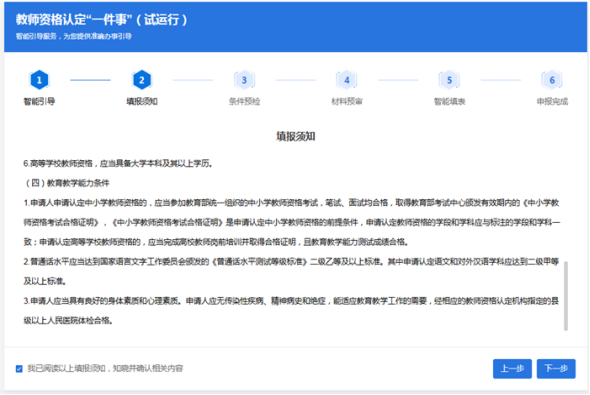The width and height of the screenshot is (590, 395).
Task: Click the 智能填表 step label
Action: pyautogui.click(x=449, y=102)
